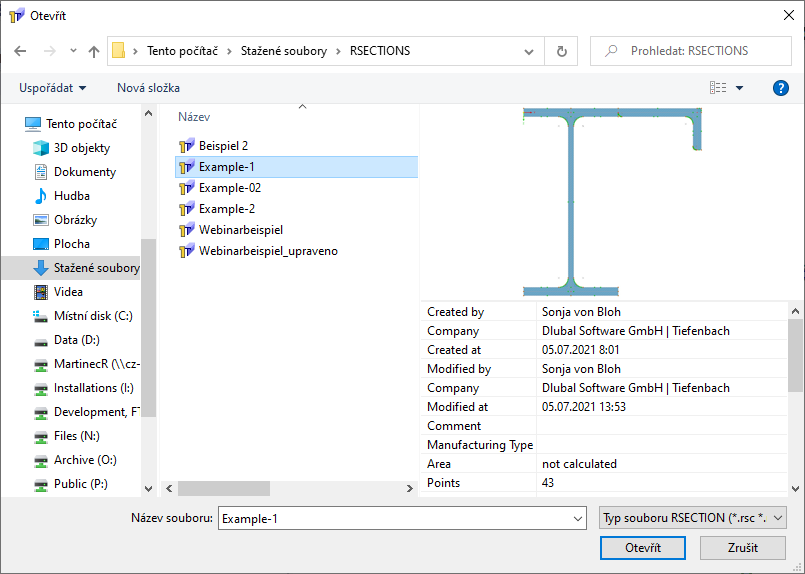The image size is (805, 574).
Task: Open '3D objekty' folder in sidebar
Action: 72,148
